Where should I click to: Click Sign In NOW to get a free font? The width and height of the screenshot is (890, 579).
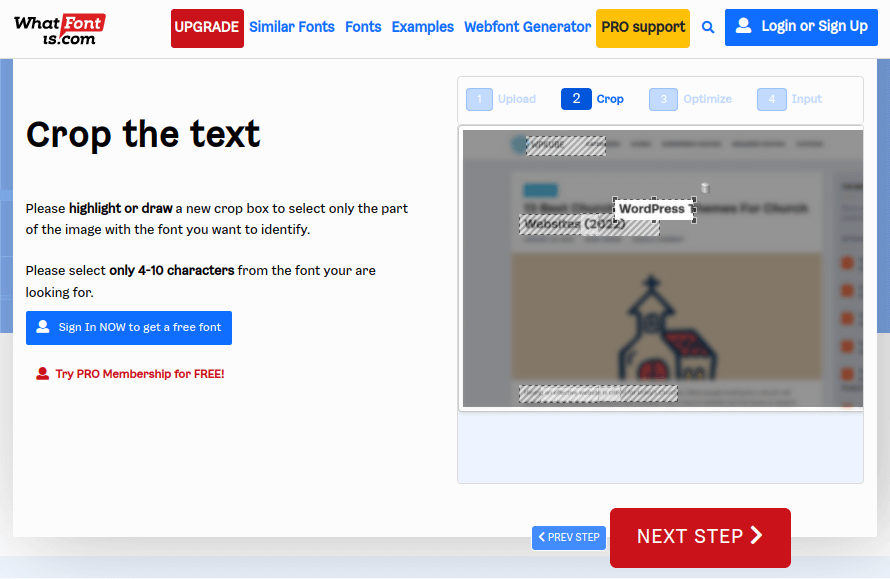tap(129, 328)
